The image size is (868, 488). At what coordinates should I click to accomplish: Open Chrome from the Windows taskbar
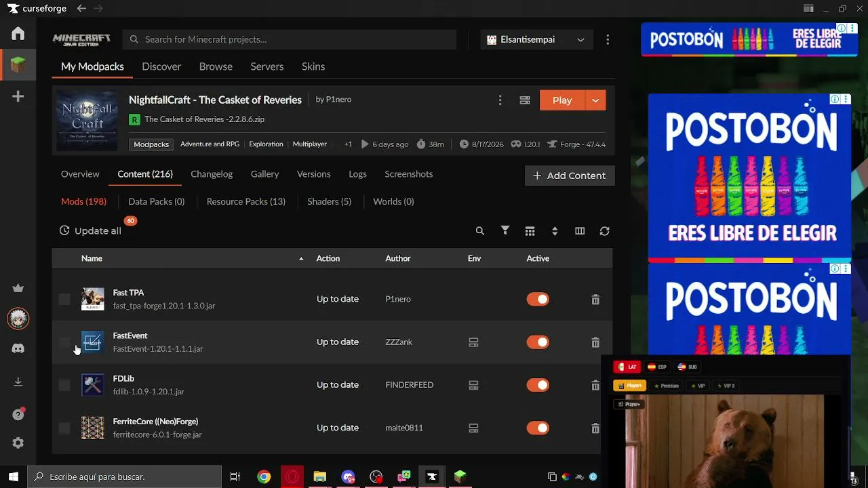pyautogui.click(x=264, y=476)
